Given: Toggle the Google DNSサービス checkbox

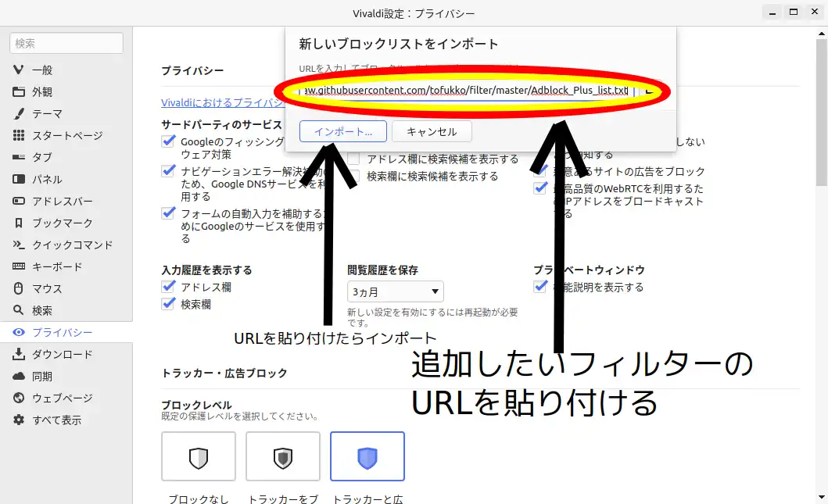Looking at the screenshot, I should click(x=168, y=171).
